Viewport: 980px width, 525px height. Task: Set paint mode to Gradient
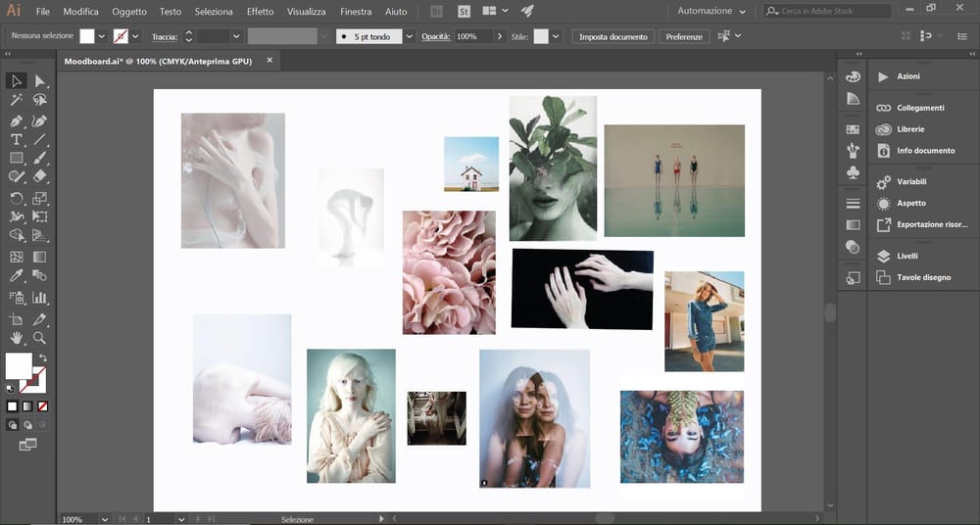pos(27,406)
